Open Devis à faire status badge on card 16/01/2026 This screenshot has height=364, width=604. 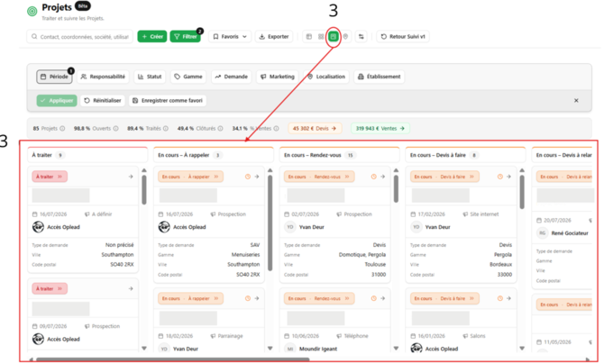pos(444,298)
